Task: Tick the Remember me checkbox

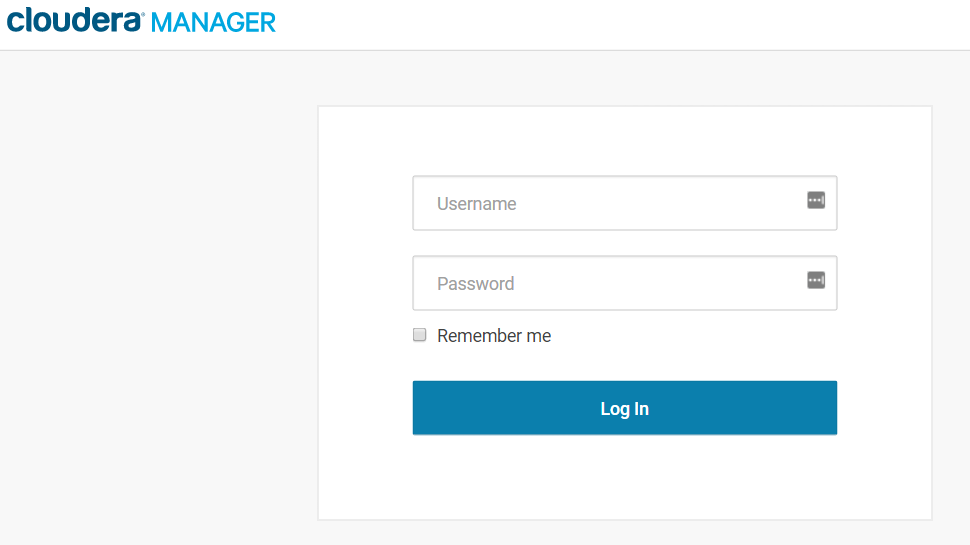Action: pos(420,335)
